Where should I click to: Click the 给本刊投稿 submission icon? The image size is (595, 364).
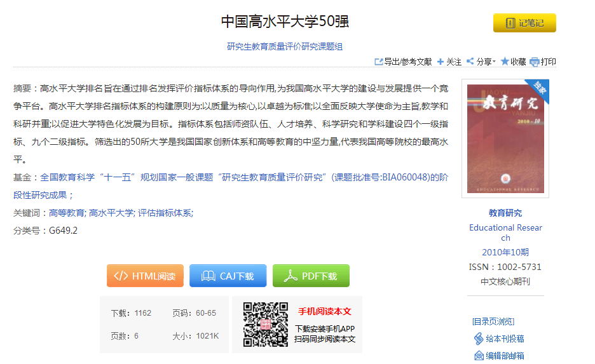pyautogui.click(x=479, y=339)
